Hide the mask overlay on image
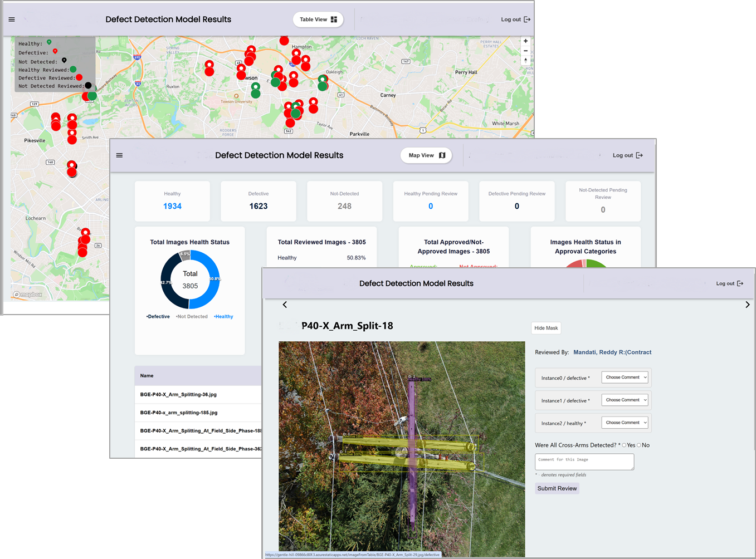The width and height of the screenshot is (756, 559). coord(546,328)
